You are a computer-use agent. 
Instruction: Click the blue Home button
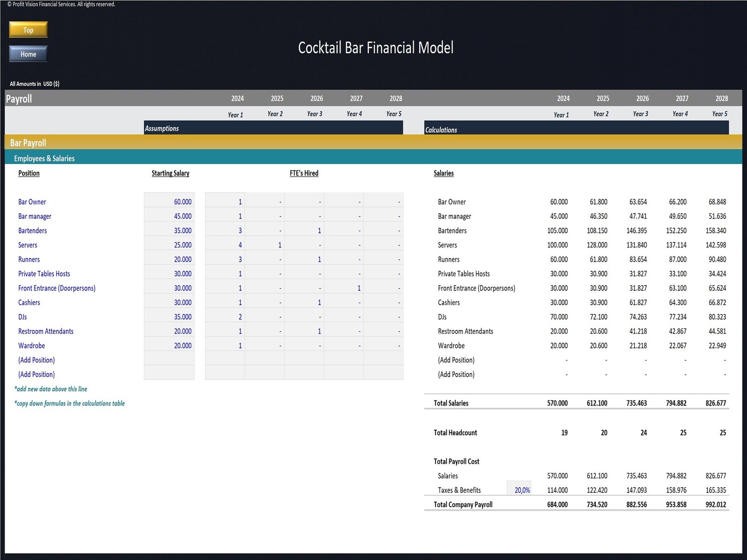[28, 54]
